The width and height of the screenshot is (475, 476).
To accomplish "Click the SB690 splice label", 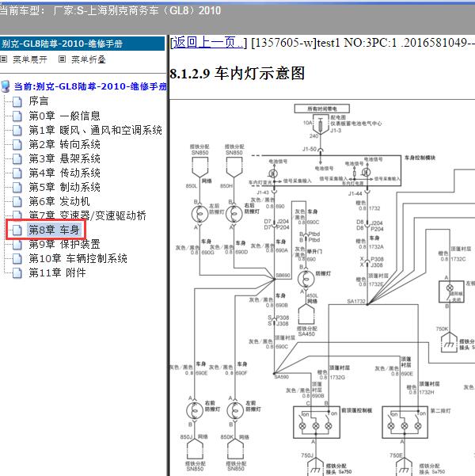I will (283, 275).
